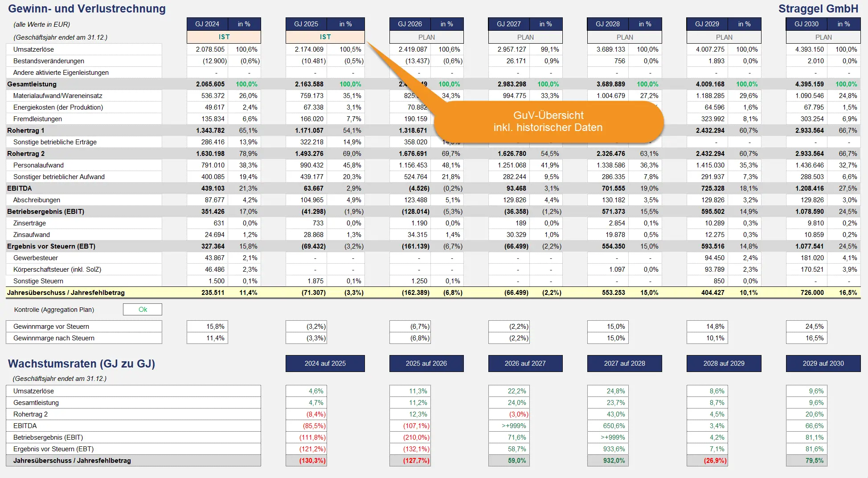The image size is (868, 478).
Task: Select the '2024 auf 2025' growth header
Action: [325, 364]
